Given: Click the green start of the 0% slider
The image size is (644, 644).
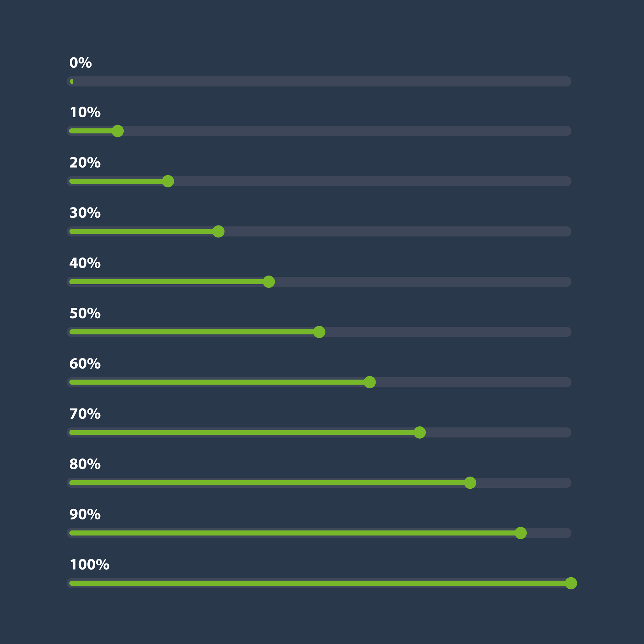Looking at the screenshot, I should (x=72, y=81).
